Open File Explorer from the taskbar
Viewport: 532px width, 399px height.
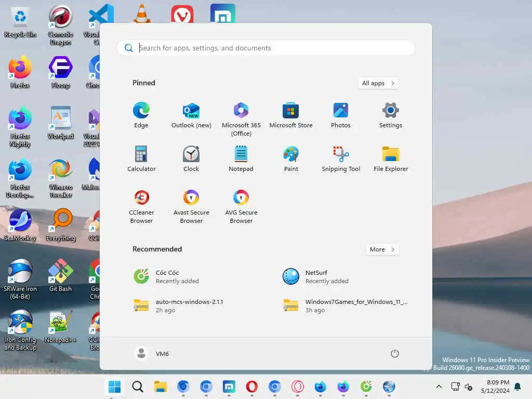point(160,387)
